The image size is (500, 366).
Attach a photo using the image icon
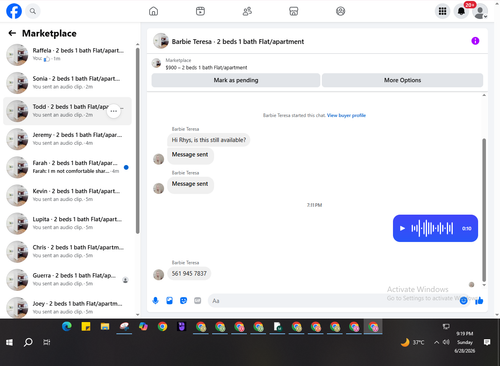click(169, 301)
